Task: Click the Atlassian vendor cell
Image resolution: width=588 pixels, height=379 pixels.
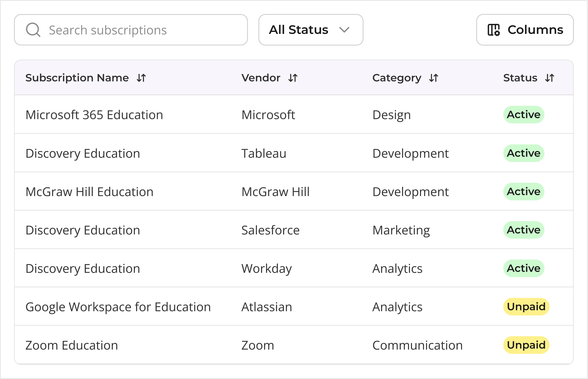Action: [267, 307]
